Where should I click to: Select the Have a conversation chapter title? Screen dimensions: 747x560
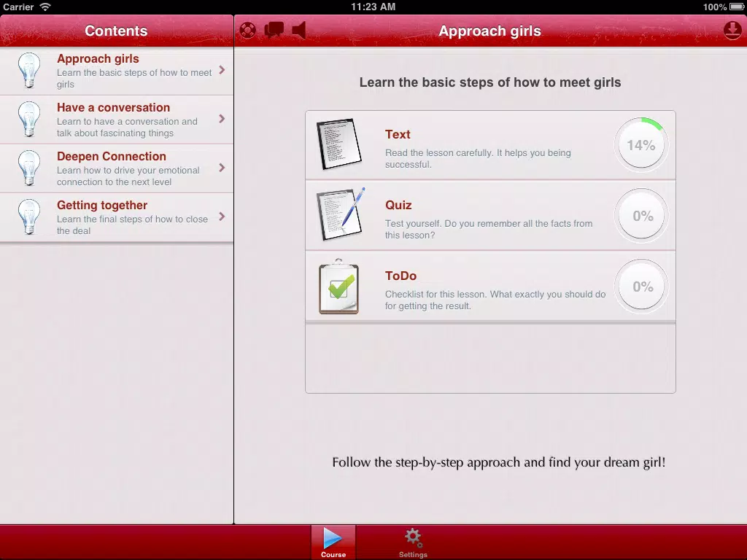coord(113,108)
